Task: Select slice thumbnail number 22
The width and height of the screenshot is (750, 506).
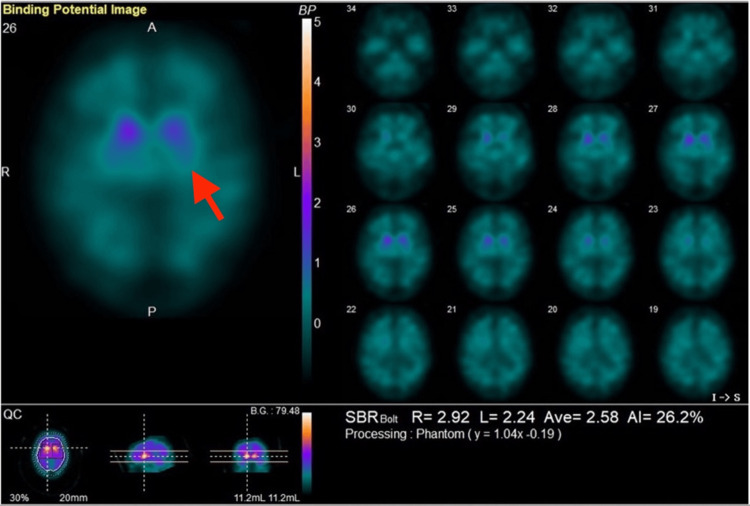Action: pyautogui.click(x=395, y=352)
